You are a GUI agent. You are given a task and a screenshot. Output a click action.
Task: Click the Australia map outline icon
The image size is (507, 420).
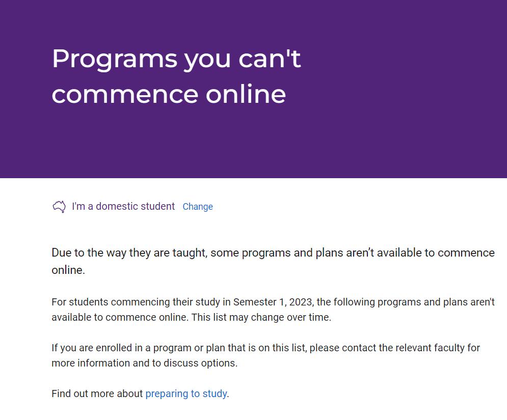tap(59, 207)
